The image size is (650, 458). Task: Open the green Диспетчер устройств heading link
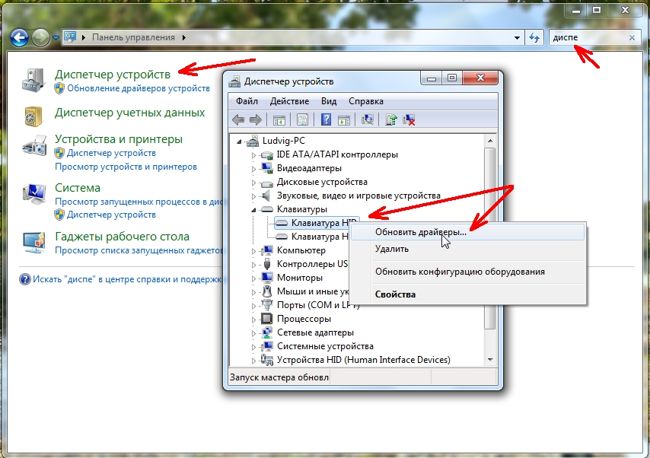(x=112, y=74)
